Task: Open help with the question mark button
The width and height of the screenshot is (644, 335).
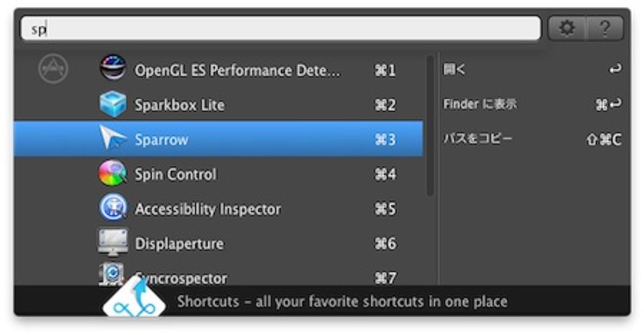Action: (x=605, y=28)
